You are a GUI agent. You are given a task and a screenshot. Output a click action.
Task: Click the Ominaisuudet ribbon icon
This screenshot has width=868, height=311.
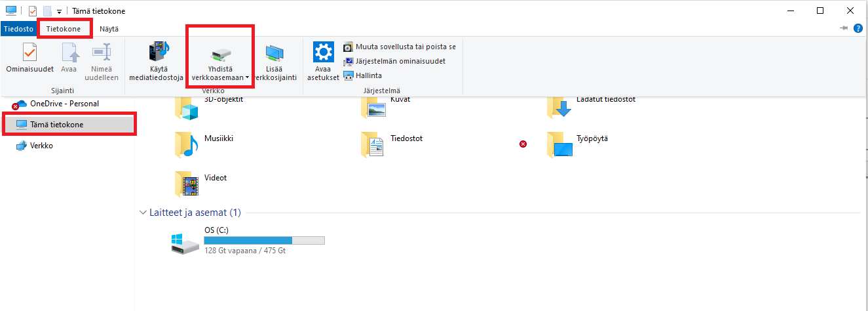[29, 52]
